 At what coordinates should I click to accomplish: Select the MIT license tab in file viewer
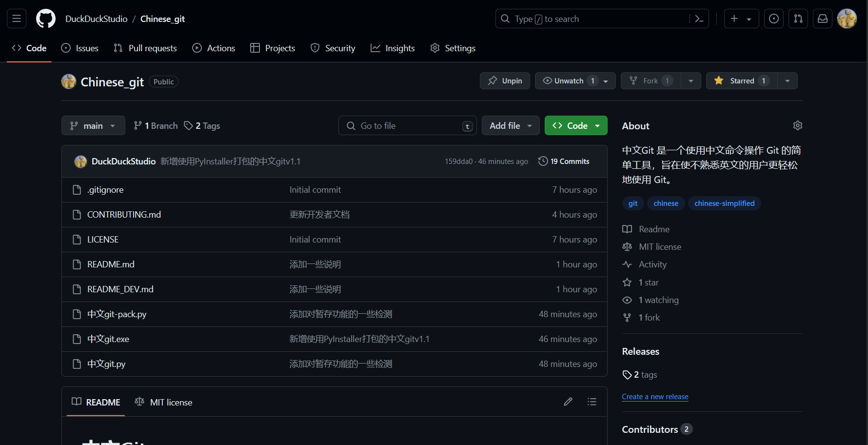point(163,402)
